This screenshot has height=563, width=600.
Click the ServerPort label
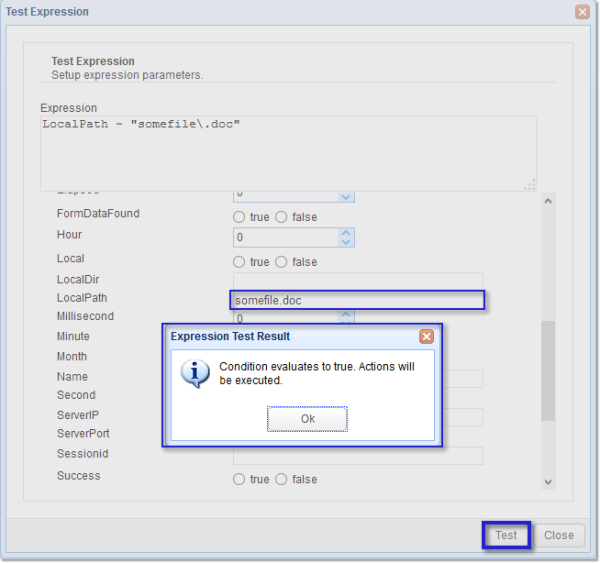(x=83, y=433)
